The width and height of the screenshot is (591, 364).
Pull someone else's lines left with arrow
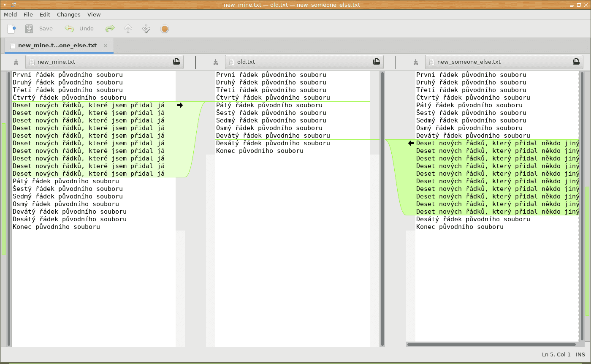(411, 143)
